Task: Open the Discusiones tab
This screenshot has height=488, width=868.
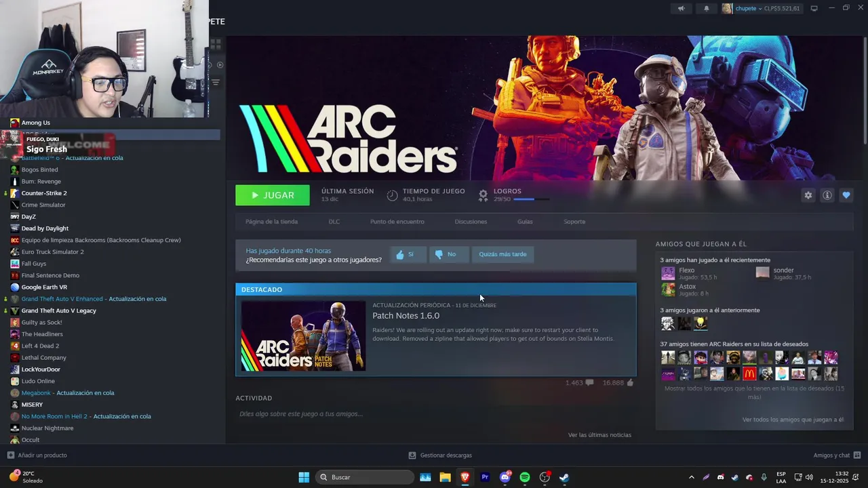Action: coord(471,222)
